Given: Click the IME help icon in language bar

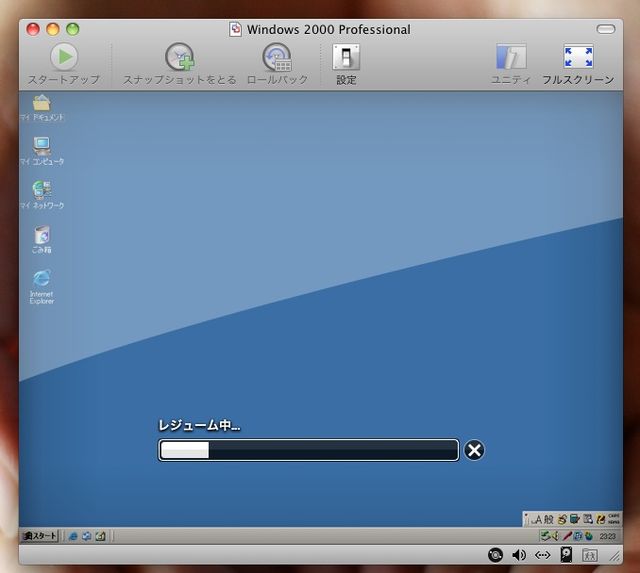Looking at the screenshot, I should pyautogui.click(x=600, y=520).
